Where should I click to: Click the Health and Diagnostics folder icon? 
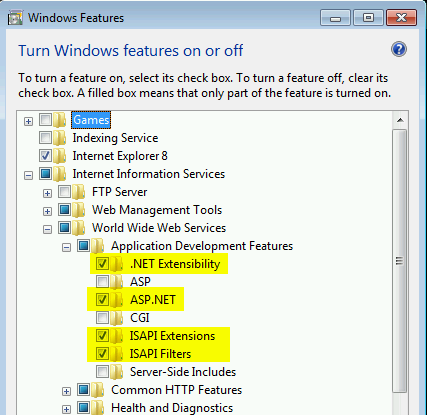tap(98, 408)
